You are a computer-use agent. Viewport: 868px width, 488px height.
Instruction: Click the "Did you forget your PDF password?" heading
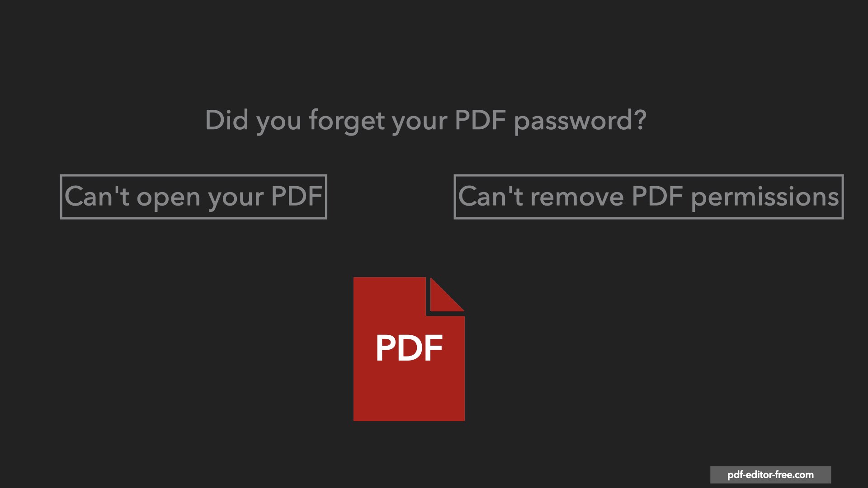[x=425, y=121]
